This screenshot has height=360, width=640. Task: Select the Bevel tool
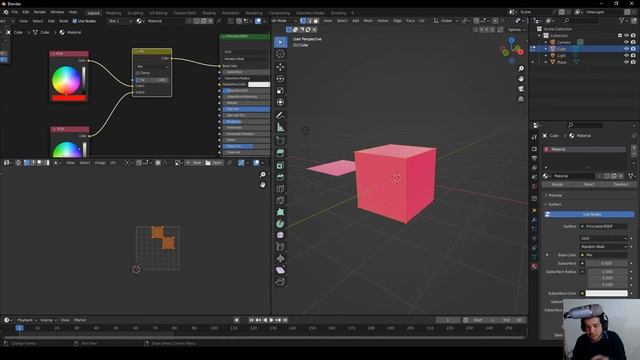pos(280,177)
